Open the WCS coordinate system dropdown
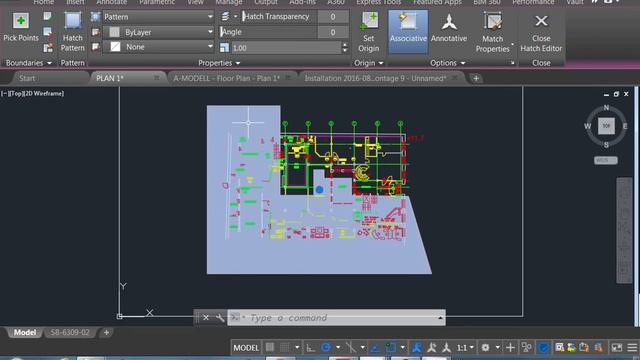 (606, 160)
